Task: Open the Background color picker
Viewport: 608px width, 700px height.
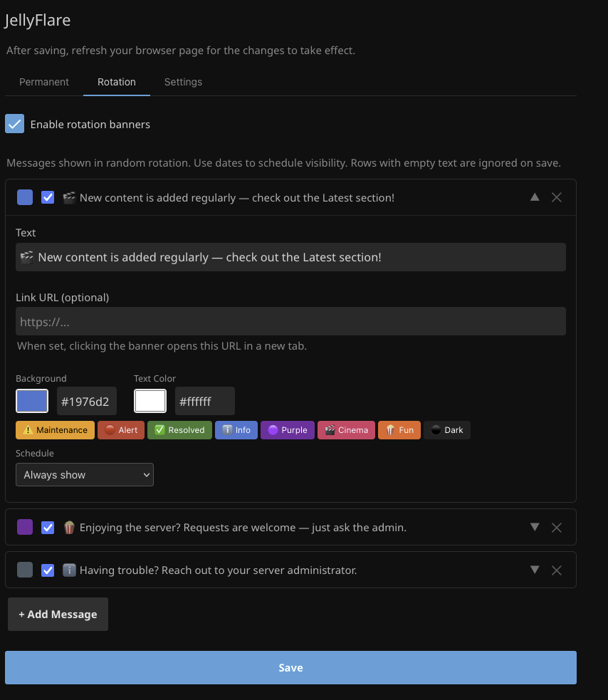Action: point(32,401)
